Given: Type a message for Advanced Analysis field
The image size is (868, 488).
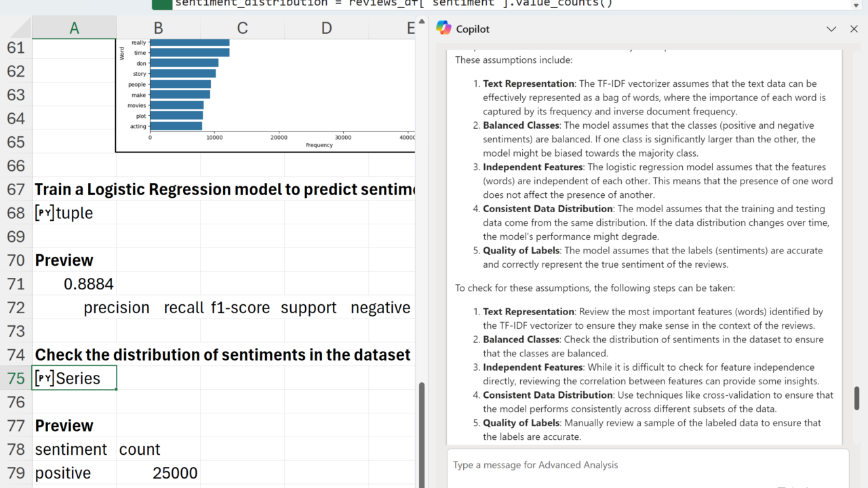Looking at the screenshot, I should (x=648, y=465).
